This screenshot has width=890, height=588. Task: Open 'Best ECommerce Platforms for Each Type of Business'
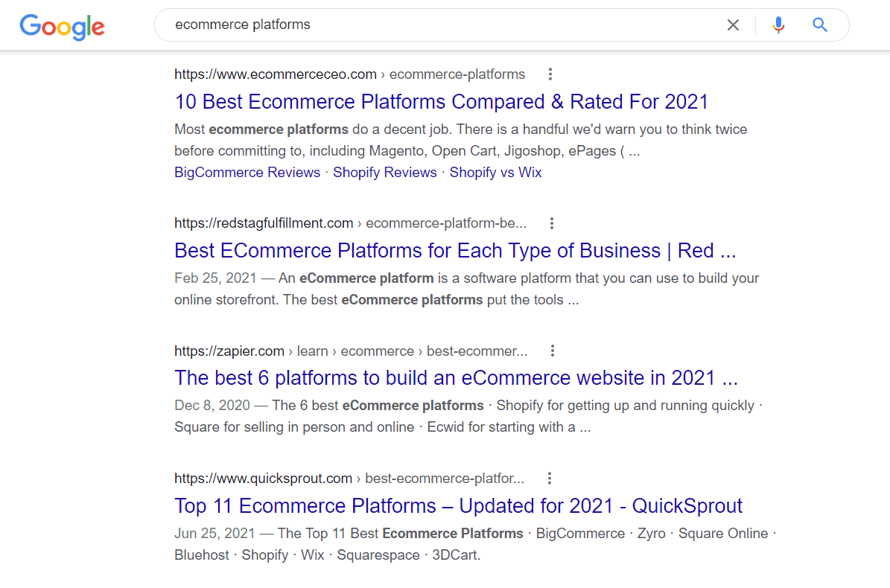[x=454, y=251]
